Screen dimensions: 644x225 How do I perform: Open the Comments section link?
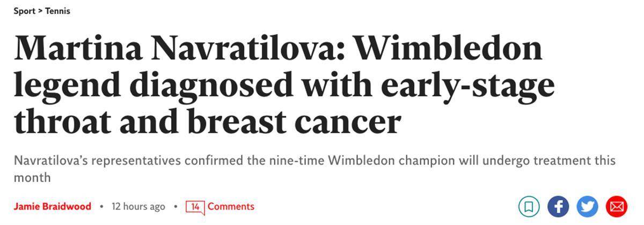[231, 206]
